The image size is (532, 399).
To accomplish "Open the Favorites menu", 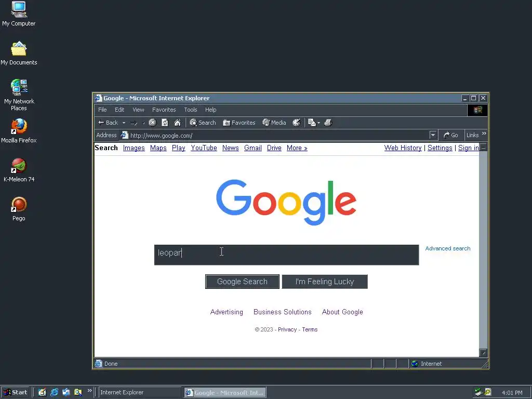I will [x=164, y=110].
